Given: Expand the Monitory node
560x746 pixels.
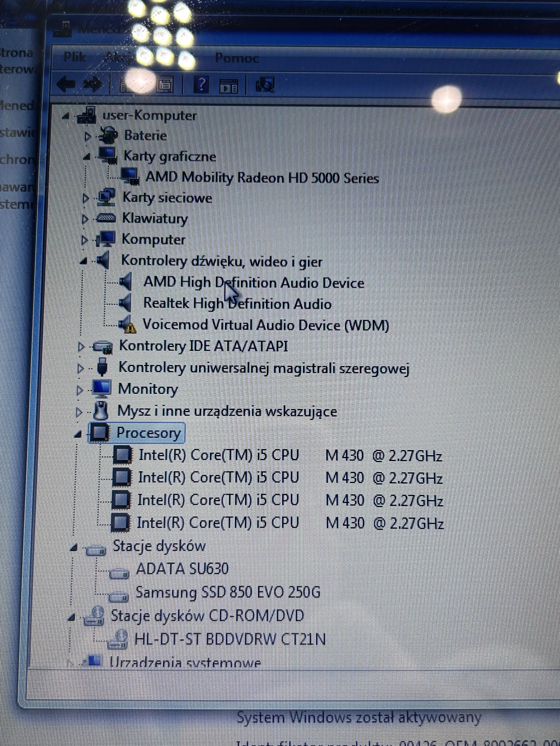Looking at the screenshot, I should (x=80, y=391).
